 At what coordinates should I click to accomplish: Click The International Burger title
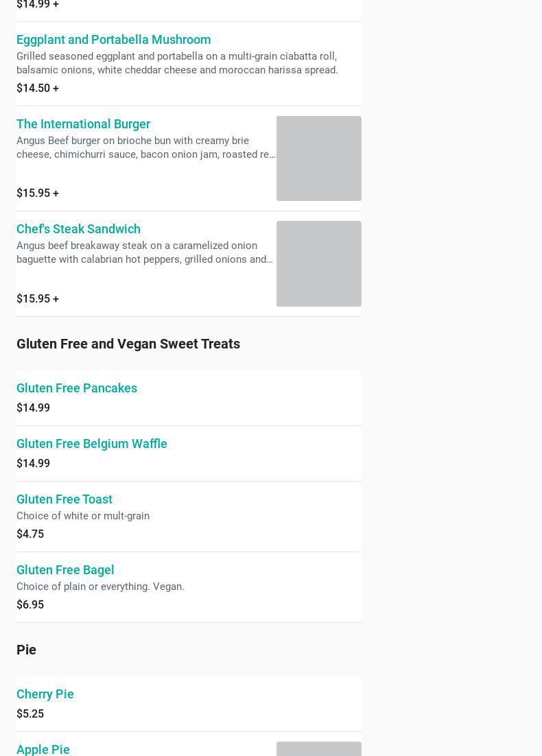(x=83, y=124)
